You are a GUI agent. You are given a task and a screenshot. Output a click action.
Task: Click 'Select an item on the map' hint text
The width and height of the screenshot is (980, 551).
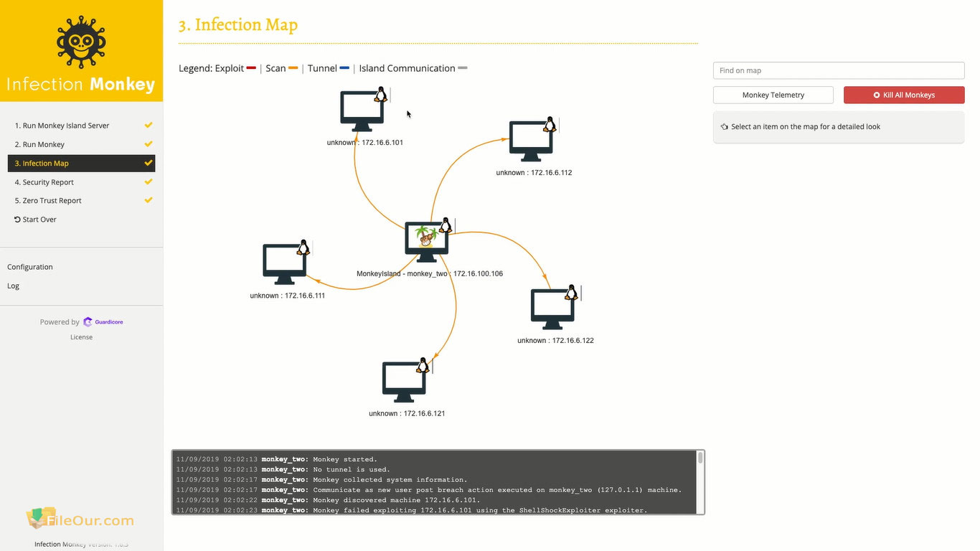(x=806, y=127)
